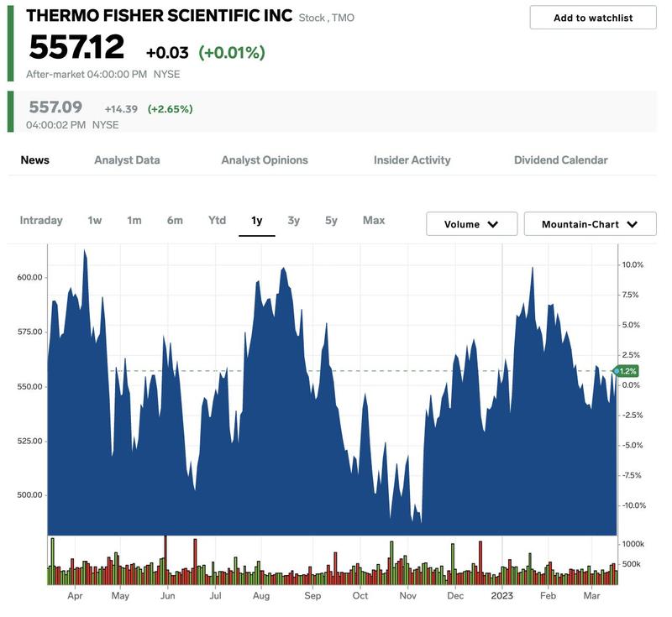Click the +0.01% after-market change value
This screenshot has height=617, width=672.
coord(232,53)
